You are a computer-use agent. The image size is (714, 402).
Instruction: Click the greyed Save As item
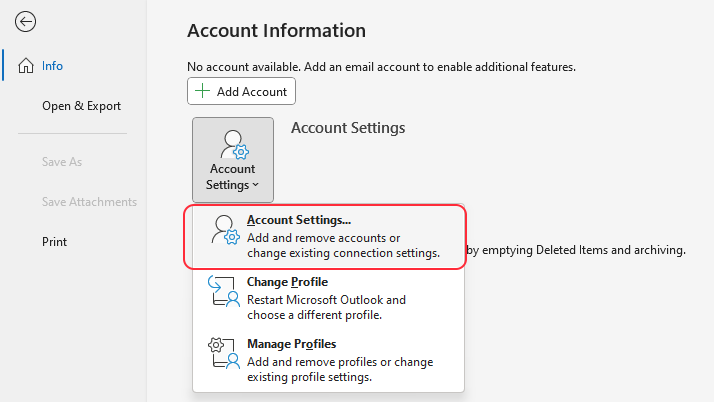pyautogui.click(x=62, y=162)
